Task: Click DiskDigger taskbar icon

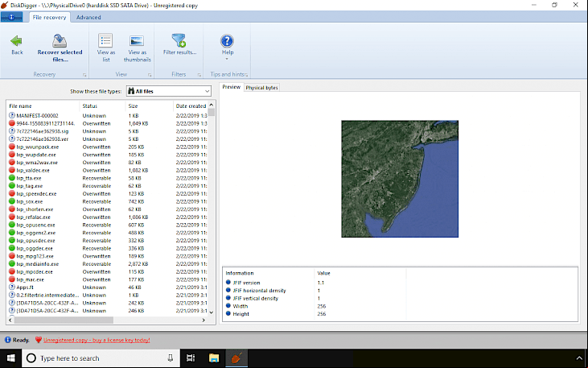Action: (x=236, y=358)
